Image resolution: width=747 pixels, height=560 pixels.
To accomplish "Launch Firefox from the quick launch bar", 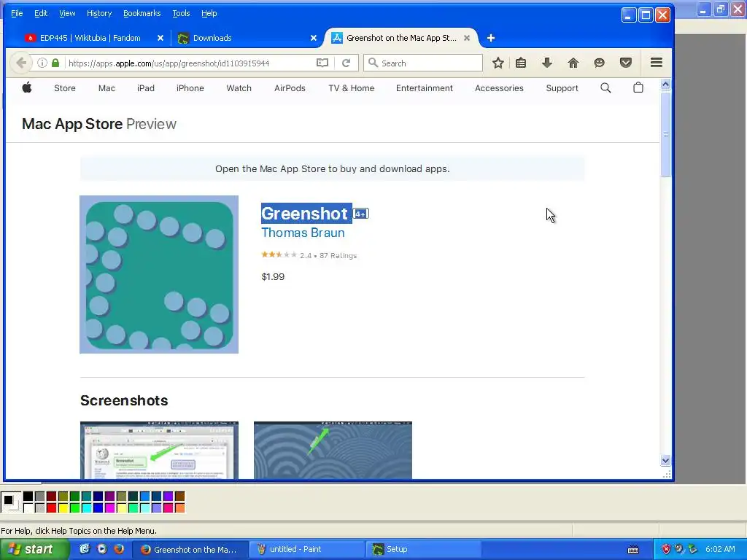I will point(119,549).
